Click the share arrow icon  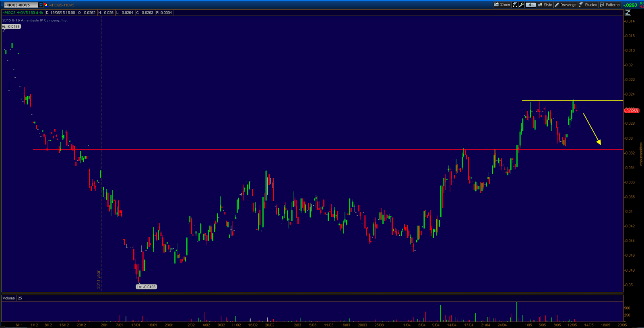[x=496, y=5]
